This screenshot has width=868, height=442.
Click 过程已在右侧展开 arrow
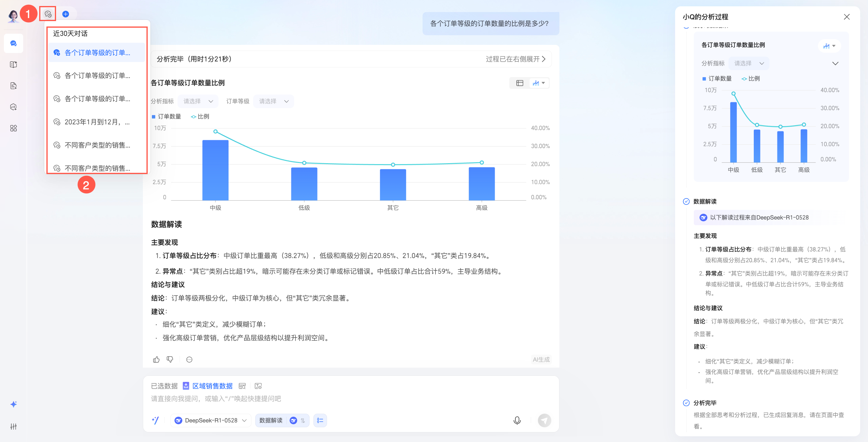[x=543, y=59]
